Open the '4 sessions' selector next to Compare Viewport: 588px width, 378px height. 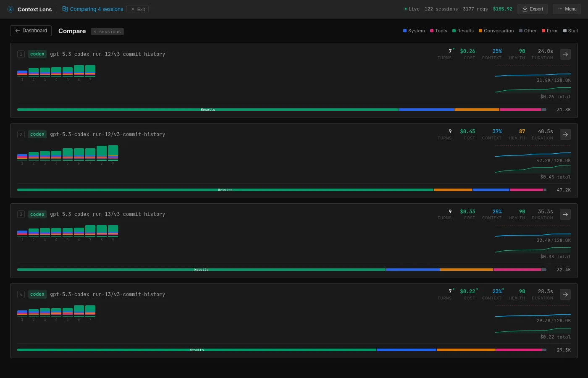(x=107, y=31)
